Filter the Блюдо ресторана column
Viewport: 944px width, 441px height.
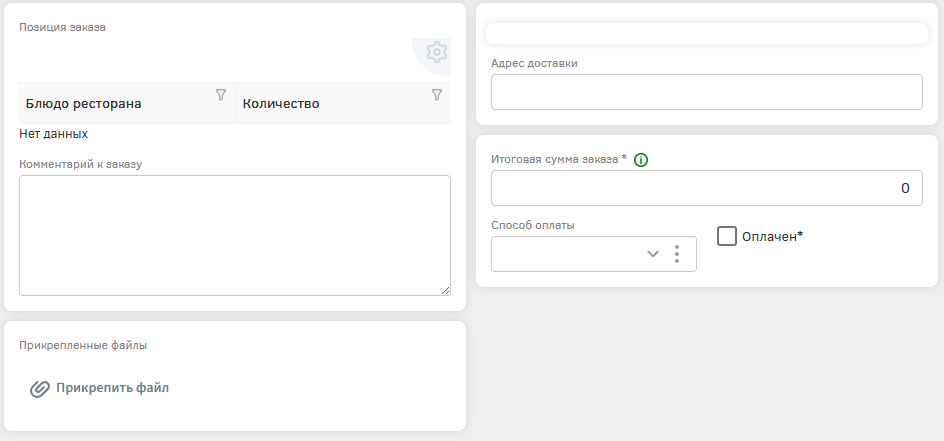[x=221, y=95]
